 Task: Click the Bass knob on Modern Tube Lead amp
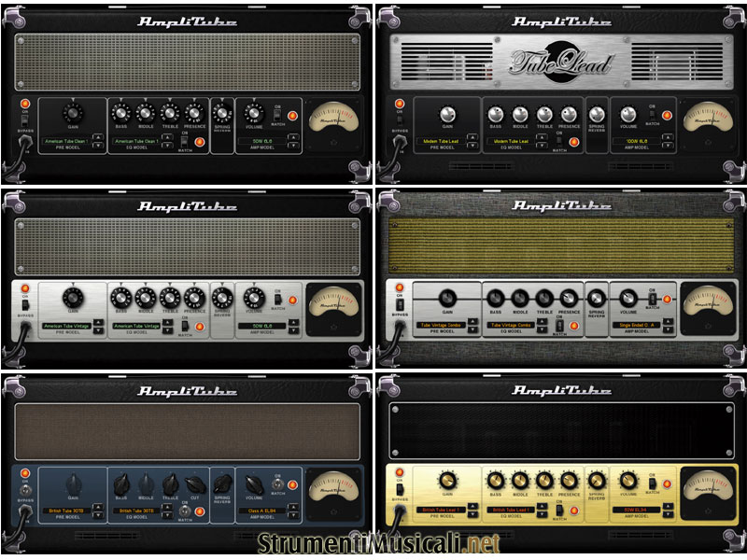pyautogui.click(x=496, y=112)
